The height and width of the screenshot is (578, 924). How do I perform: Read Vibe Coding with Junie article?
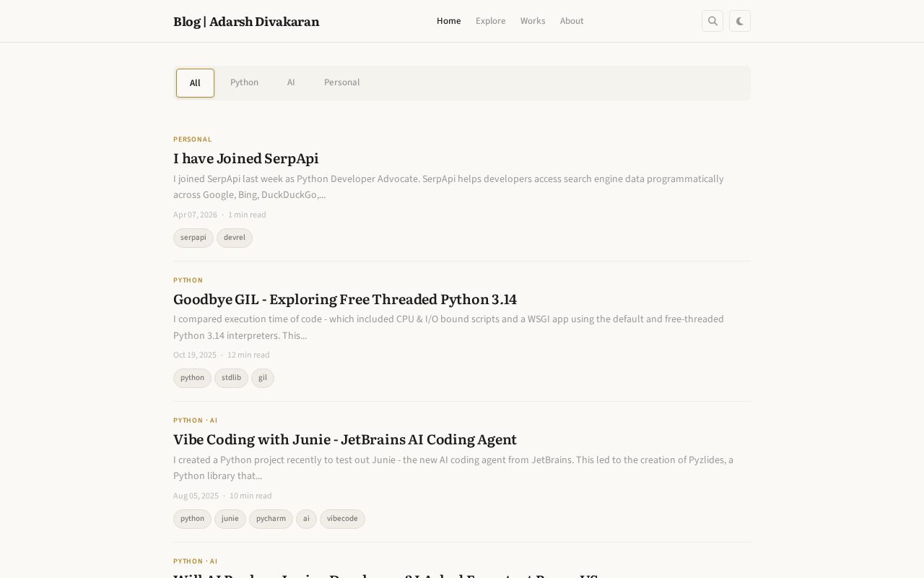click(344, 439)
